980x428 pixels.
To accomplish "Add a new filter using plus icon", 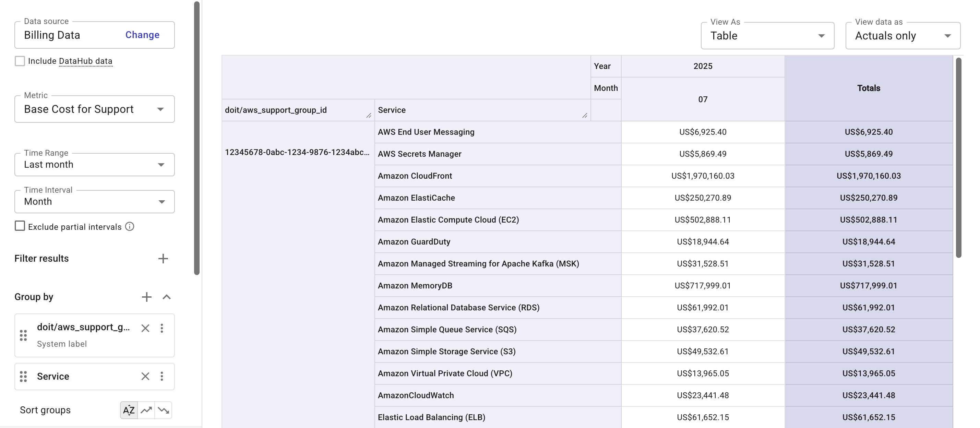I will (x=163, y=259).
